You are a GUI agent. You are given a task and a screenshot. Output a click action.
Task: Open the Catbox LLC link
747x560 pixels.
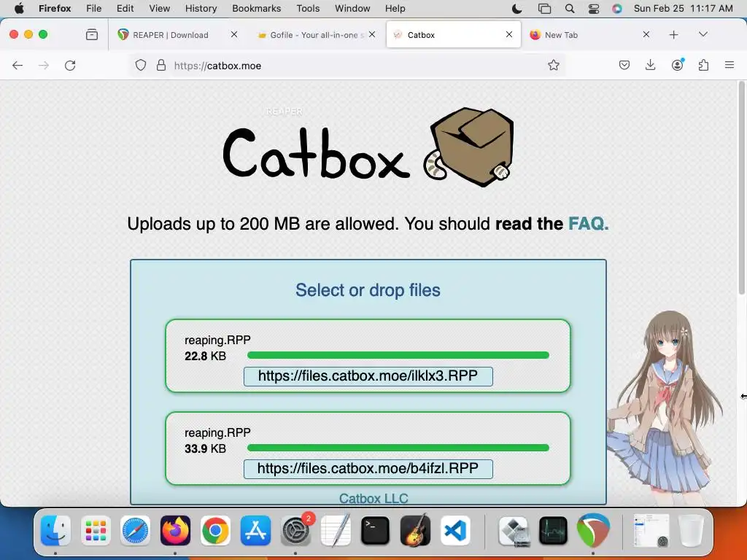point(373,498)
